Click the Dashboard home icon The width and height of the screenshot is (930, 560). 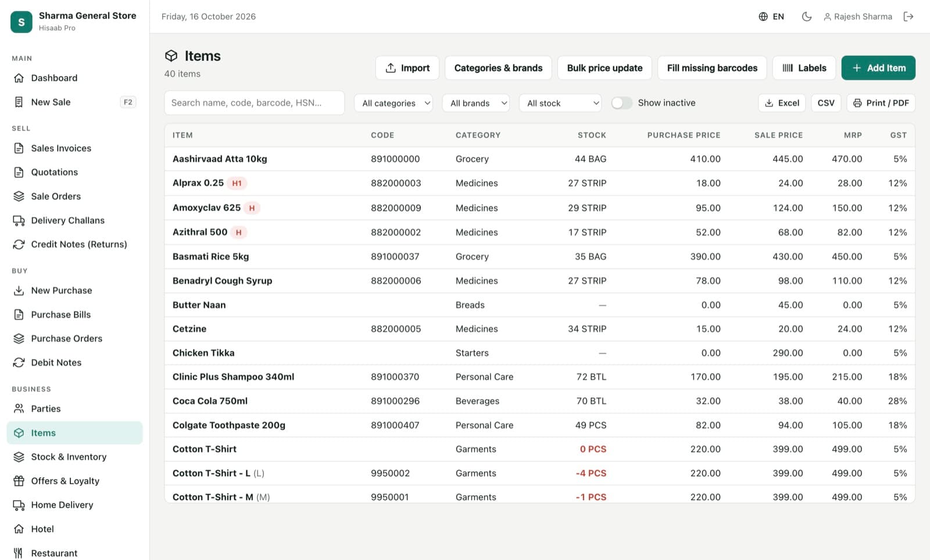(19, 78)
